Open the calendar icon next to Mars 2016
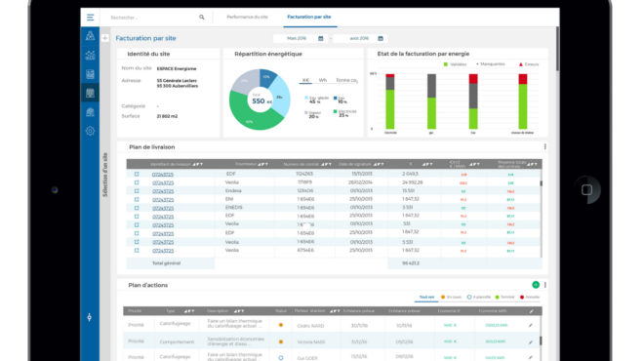 click(x=321, y=39)
